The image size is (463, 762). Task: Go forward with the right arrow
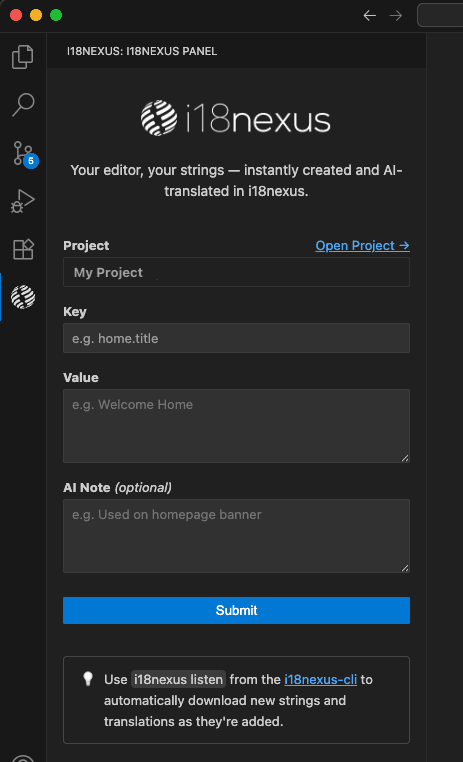coord(396,16)
